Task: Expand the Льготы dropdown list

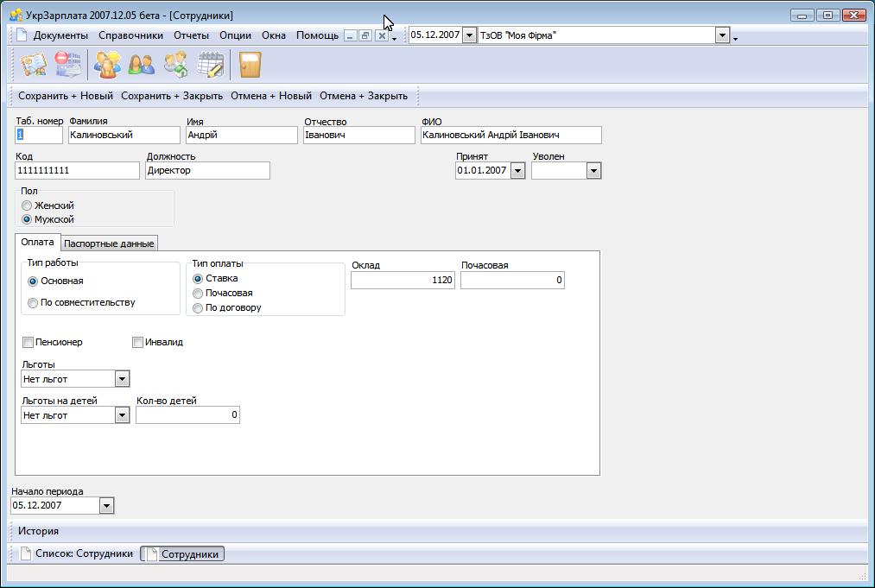Action: (x=122, y=379)
